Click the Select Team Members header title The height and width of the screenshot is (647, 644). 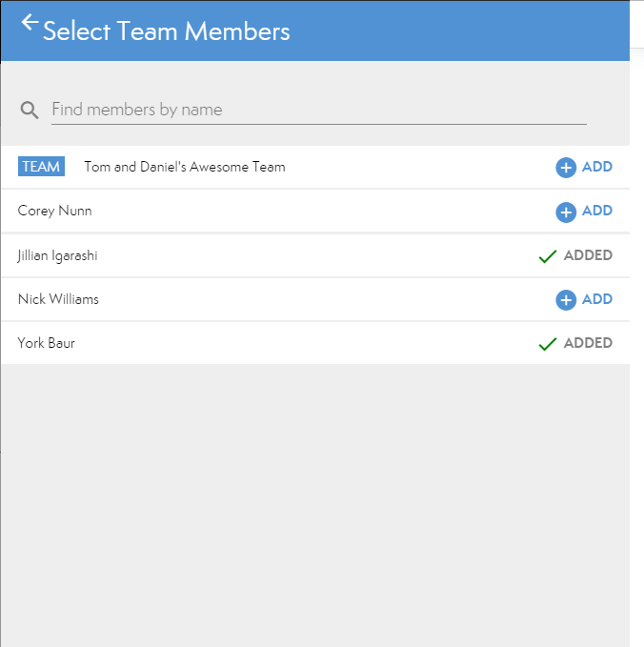point(167,30)
